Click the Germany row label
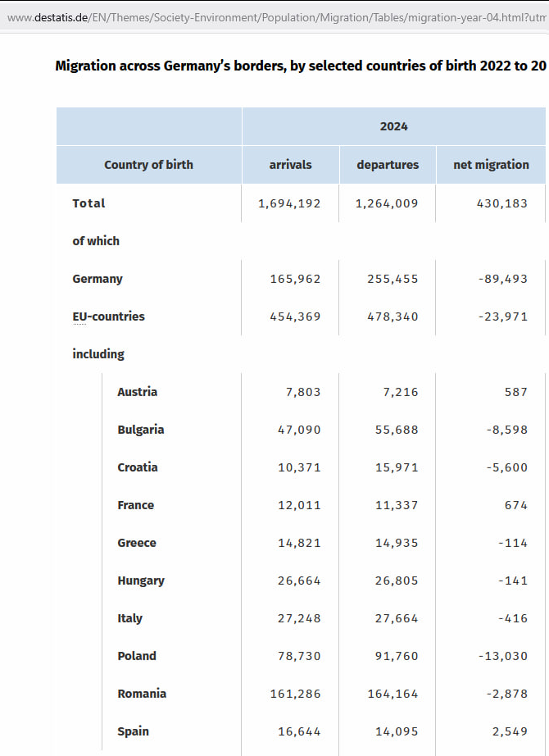Screen dimensions: 549x756 (x=98, y=279)
